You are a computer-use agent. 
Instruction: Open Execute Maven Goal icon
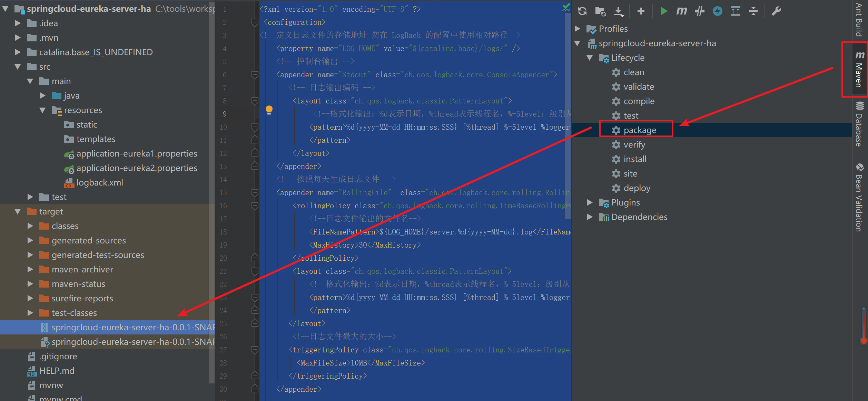[x=681, y=11]
